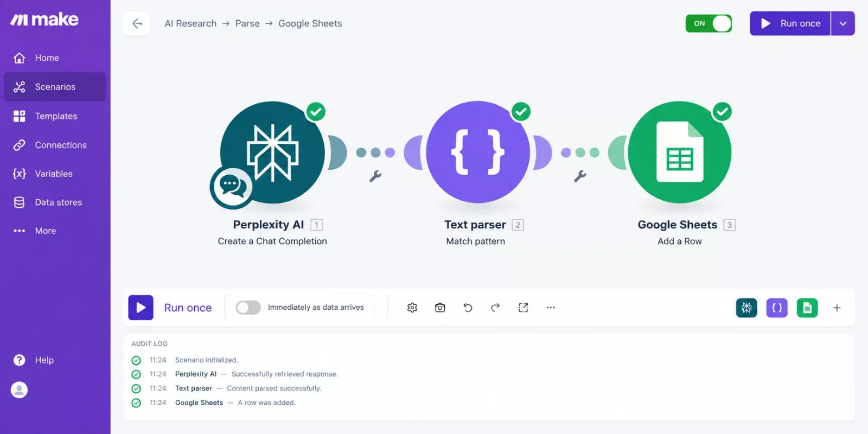
Task: Click the Perplexity AI chat bubble badge
Action: pyautogui.click(x=231, y=187)
